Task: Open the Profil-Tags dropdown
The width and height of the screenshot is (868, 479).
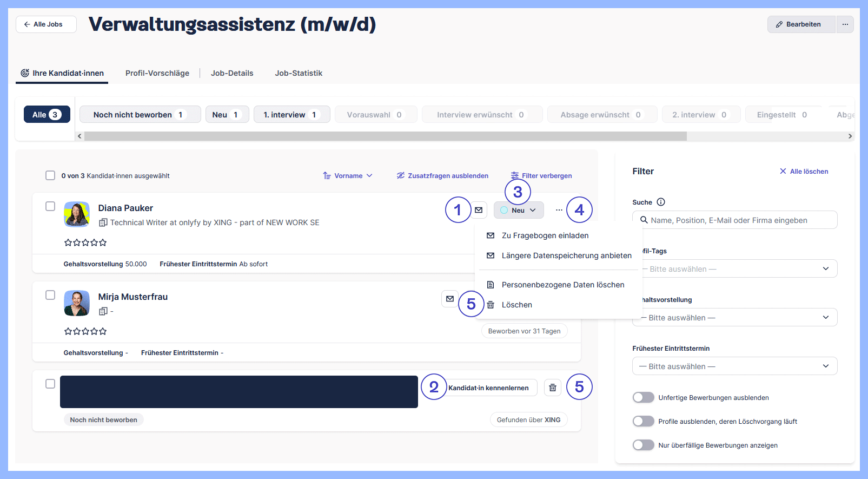Action: point(735,268)
